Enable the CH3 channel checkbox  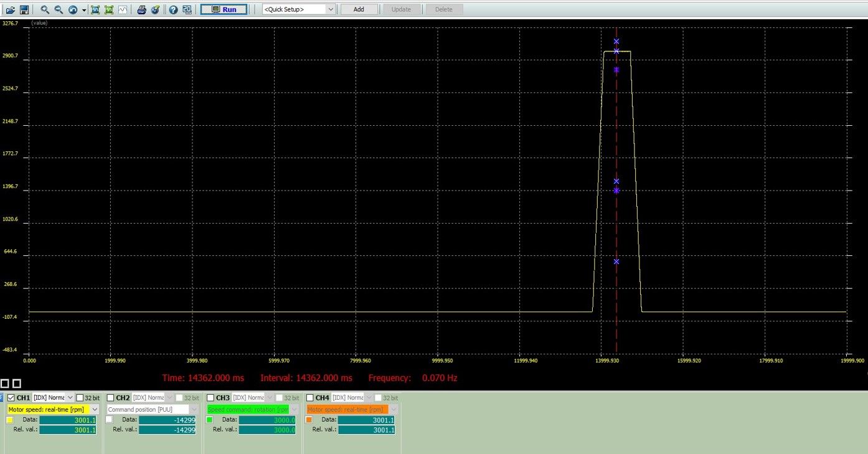click(x=210, y=397)
